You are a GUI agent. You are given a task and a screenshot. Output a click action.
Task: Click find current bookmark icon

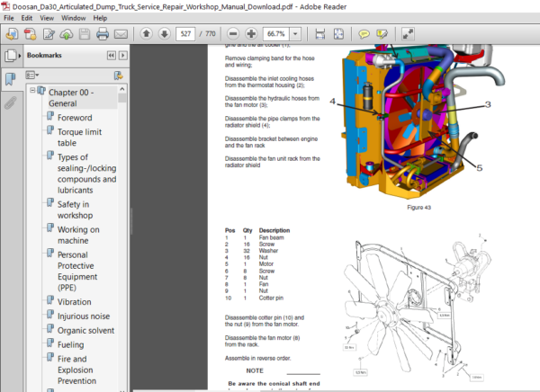(118, 76)
